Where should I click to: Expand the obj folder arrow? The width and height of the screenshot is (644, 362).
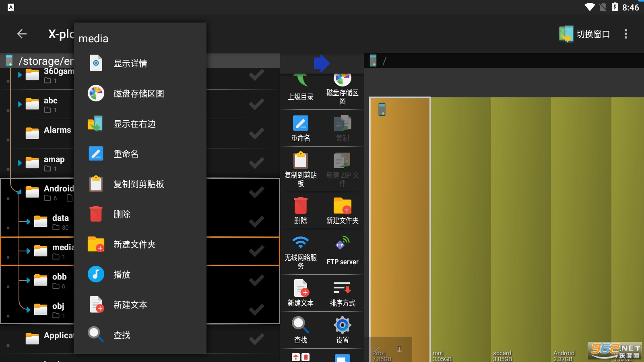[27, 310]
